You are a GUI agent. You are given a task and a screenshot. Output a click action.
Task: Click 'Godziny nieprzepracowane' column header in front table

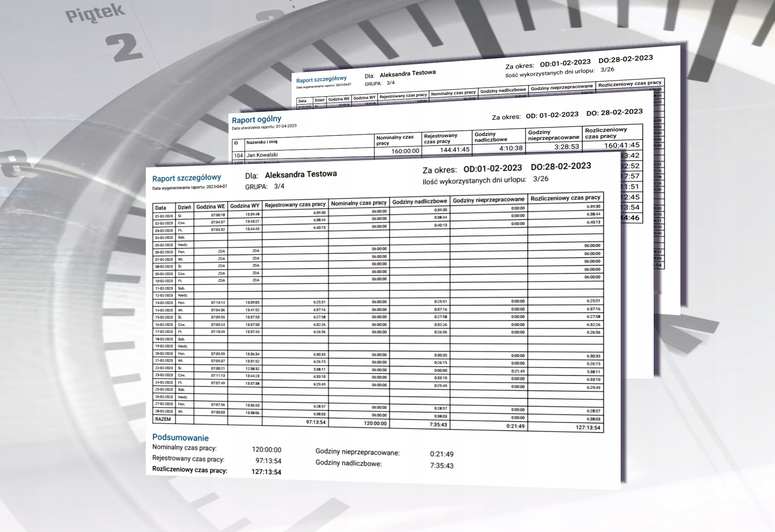click(488, 200)
